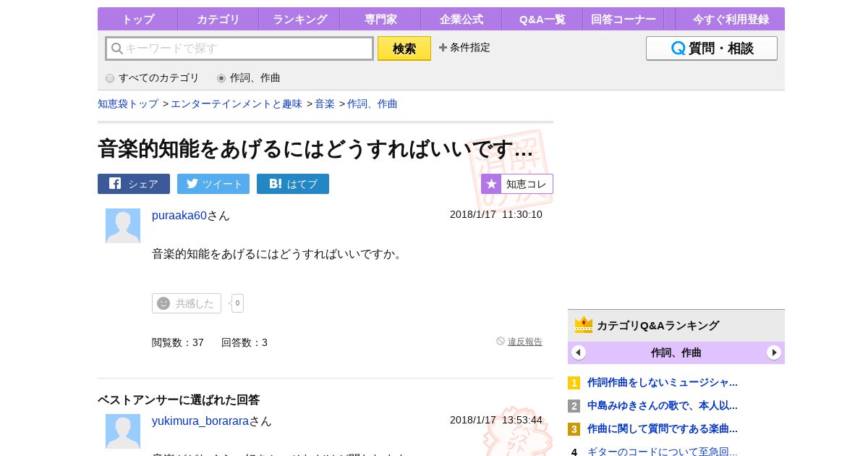Click puraaka60's avatar image
The image size is (868, 456).
coord(123,226)
